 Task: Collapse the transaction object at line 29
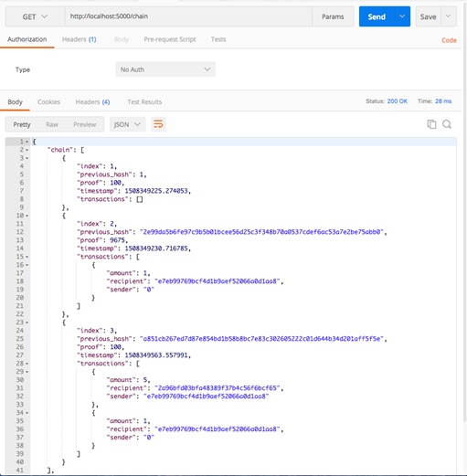tap(27, 372)
